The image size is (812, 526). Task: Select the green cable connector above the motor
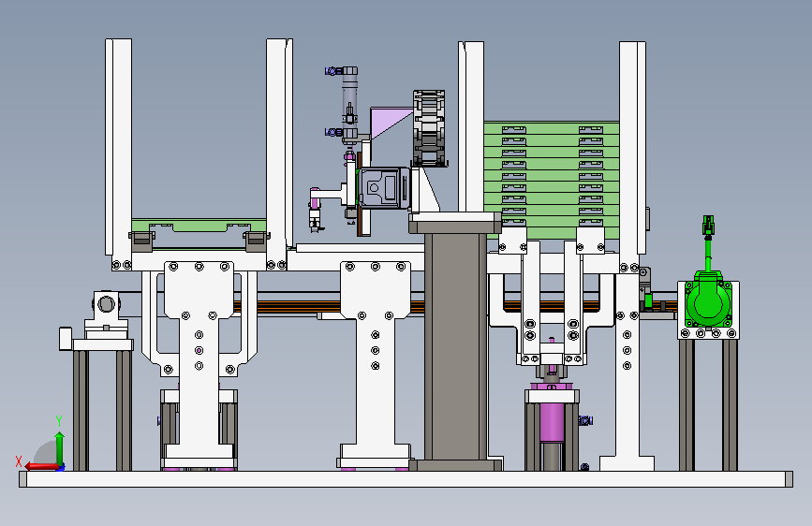[x=708, y=226]
